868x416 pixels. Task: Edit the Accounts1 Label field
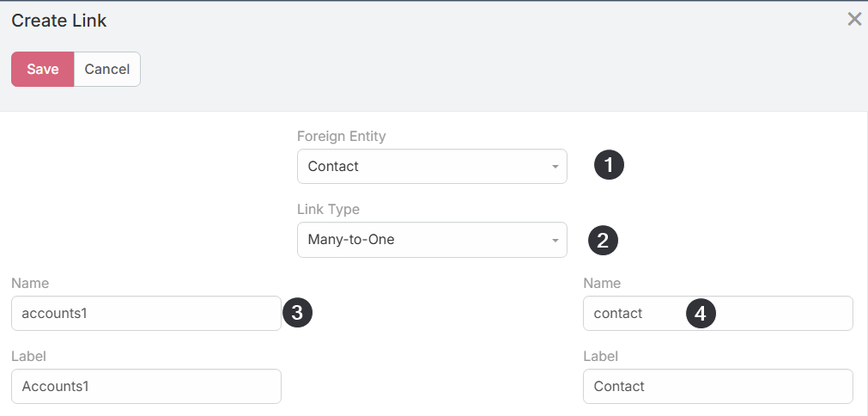146,387
